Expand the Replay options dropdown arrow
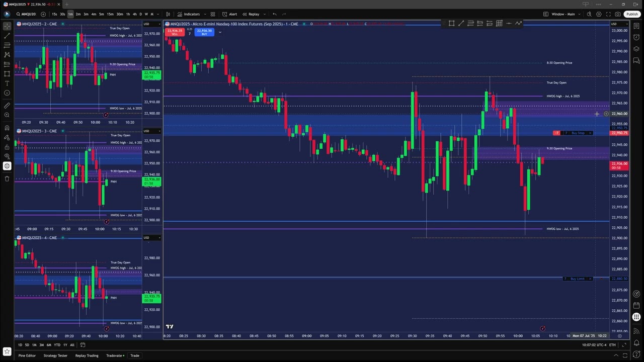 coord(264,14)
